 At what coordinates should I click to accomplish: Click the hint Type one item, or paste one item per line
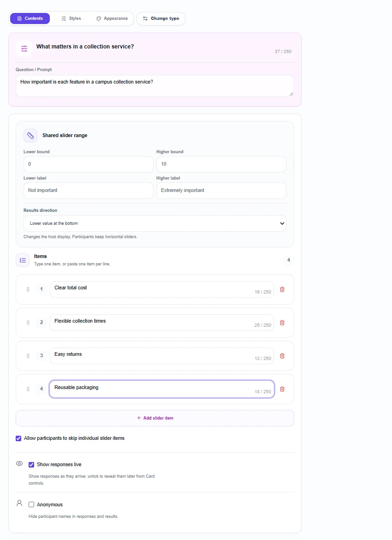coord(72,264)
